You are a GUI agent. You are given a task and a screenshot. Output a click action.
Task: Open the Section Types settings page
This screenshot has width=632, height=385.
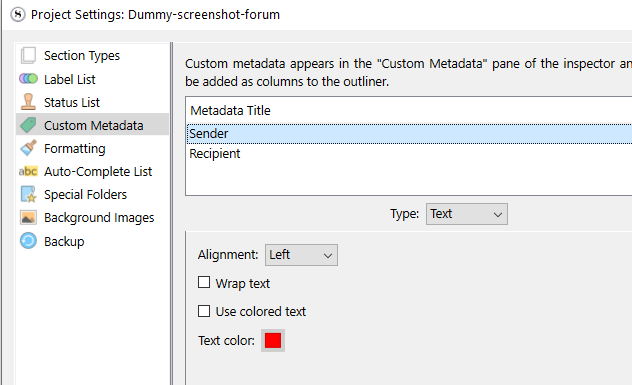[x=82, y=55]
